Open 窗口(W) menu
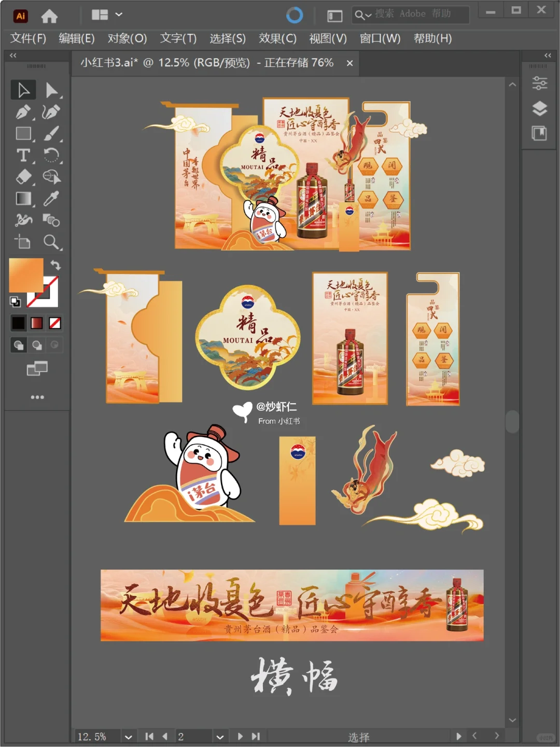Image resolution: width=560 pixels, height=747 pixels. click(x=380, y=38)
